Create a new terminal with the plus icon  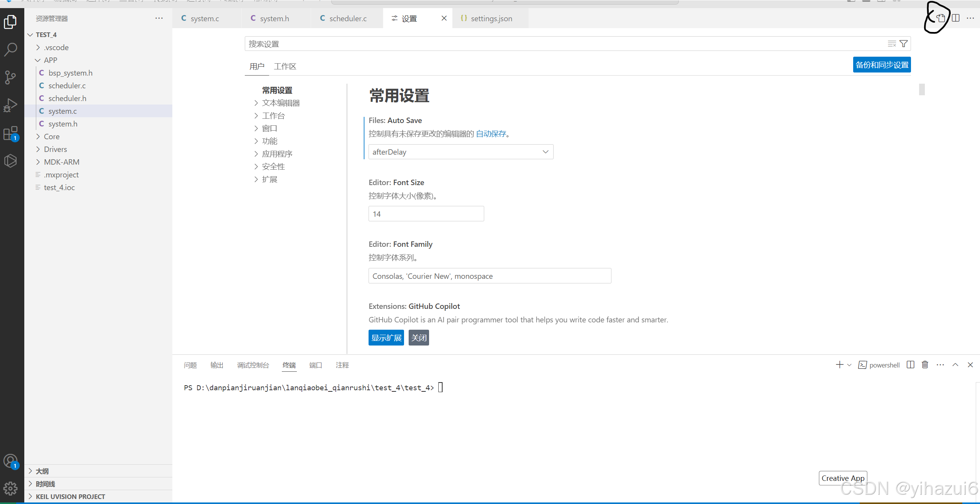click(839, 364)
